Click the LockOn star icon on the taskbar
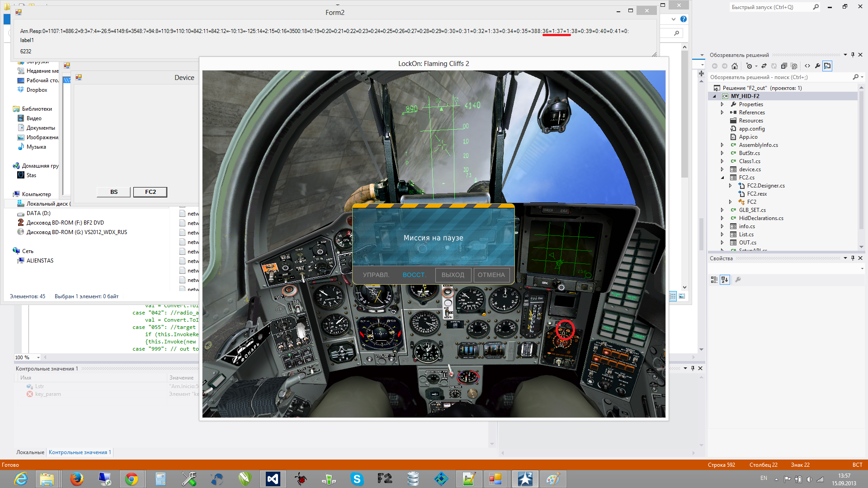This screenshot has width=868, height=488. [525, 479]
